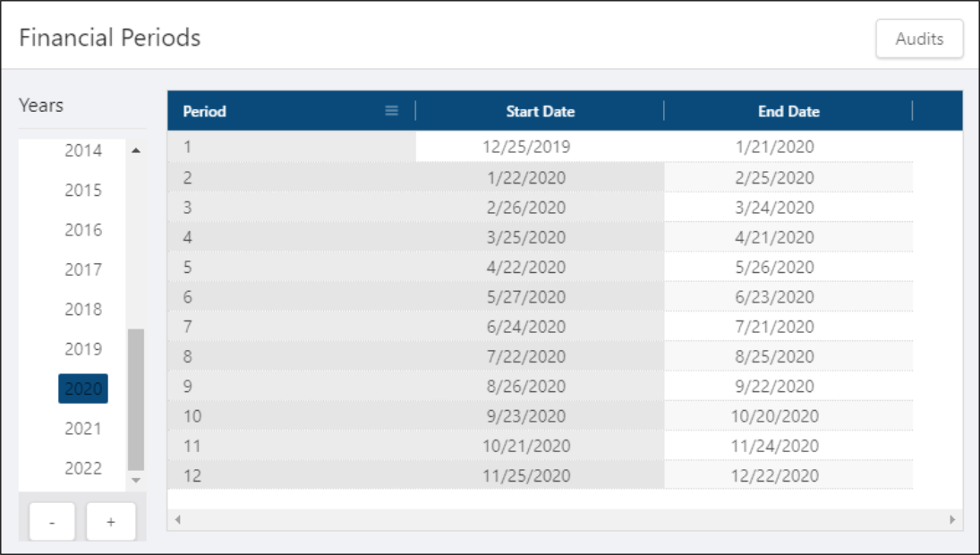Select year 2022 in the Years list
This screenshot has width=980, height=555.
tap(83, 468)
